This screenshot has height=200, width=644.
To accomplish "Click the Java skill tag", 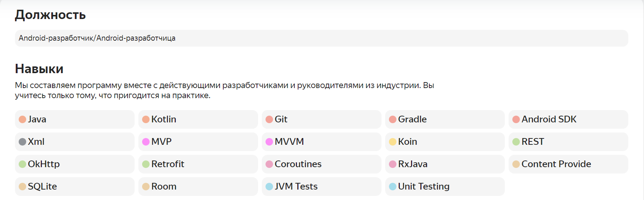I will tap(74, 119).
